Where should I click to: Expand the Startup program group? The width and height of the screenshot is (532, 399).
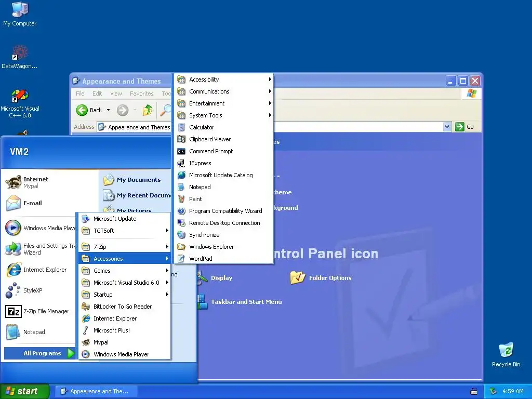click(x=124, y=295)
